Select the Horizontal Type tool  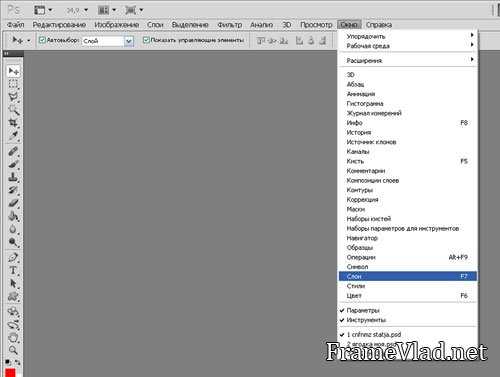click(x=13, y=270)
